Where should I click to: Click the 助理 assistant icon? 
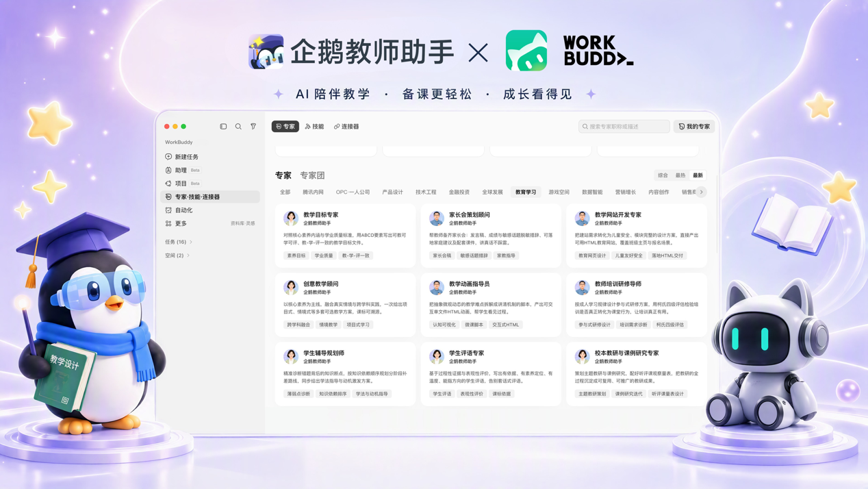coord(168,170)
